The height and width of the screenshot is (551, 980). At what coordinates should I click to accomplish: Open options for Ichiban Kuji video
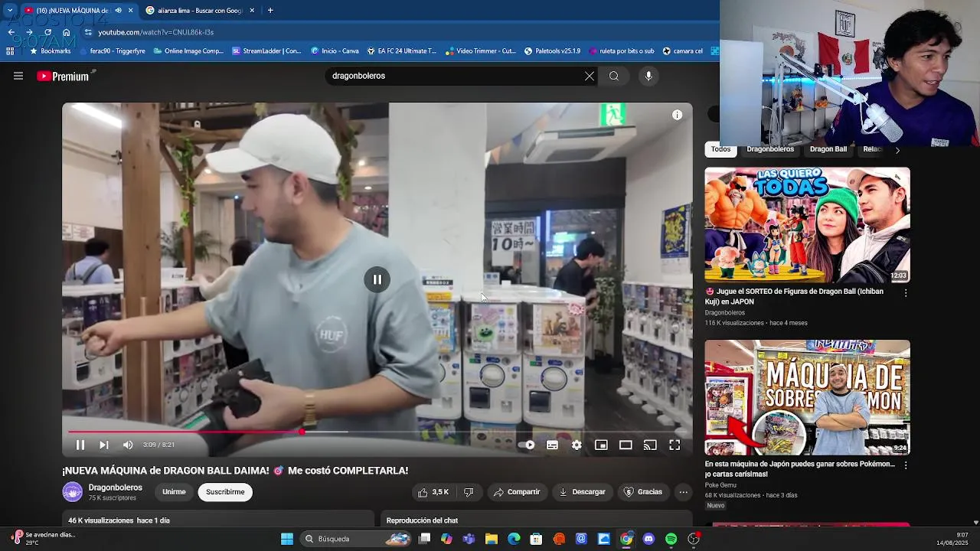(x=906, y=292)
